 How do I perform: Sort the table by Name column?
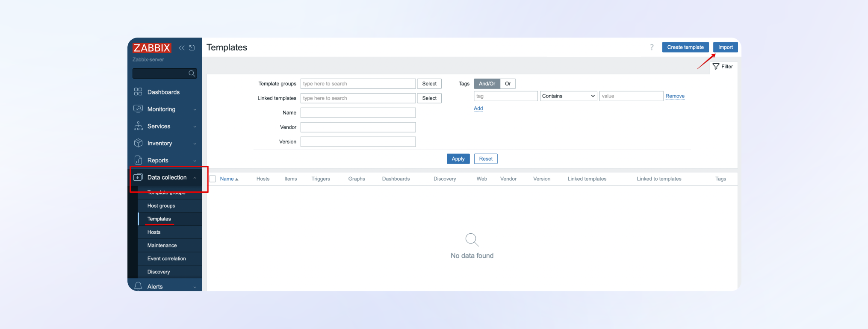click(x=227, y=179)
